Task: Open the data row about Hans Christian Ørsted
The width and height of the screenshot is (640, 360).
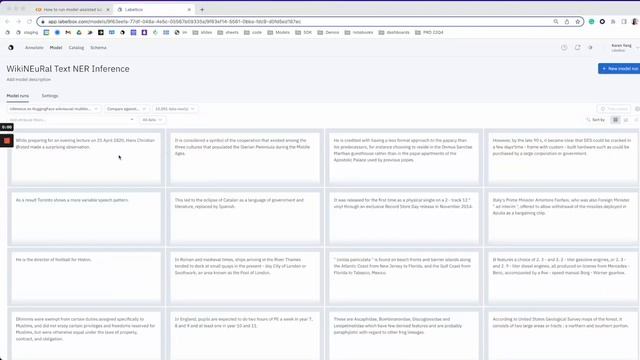Action: click(x=86, y=158)
